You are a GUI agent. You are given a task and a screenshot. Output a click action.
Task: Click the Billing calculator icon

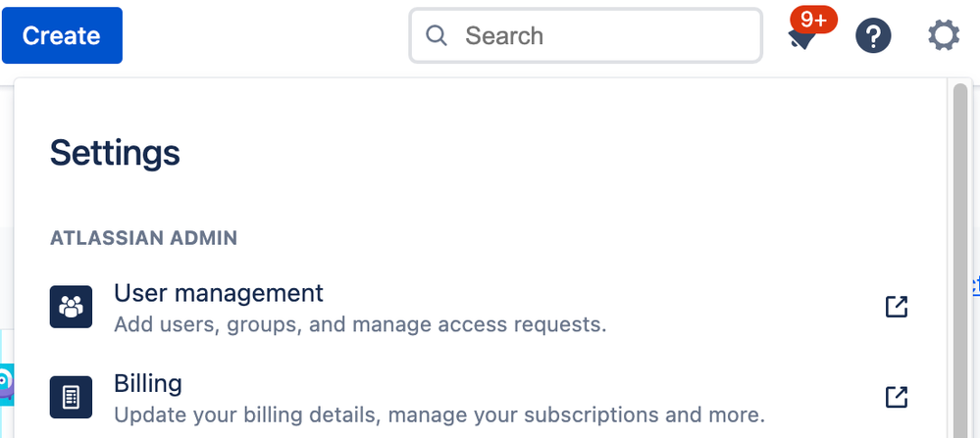[72, 397]
